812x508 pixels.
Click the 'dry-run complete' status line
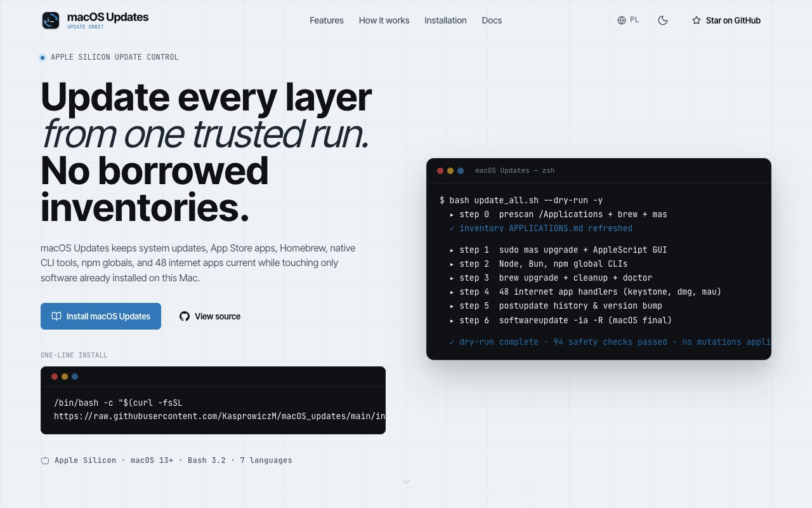tap(610, 342)
